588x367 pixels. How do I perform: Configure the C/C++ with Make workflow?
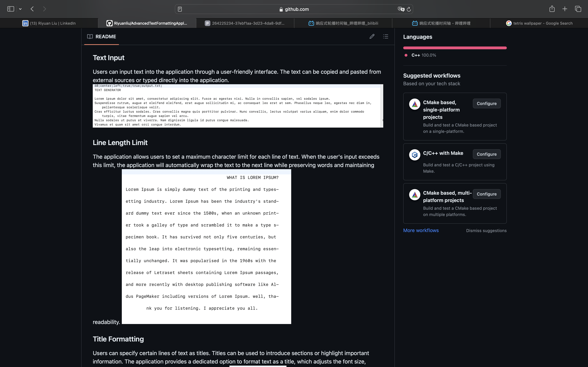486,154
